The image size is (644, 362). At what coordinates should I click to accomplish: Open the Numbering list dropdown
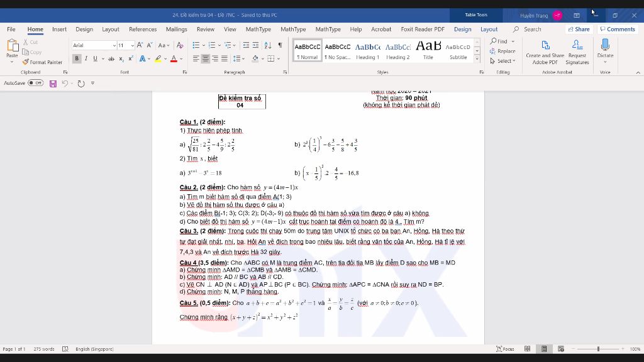(x=219, y=45)
